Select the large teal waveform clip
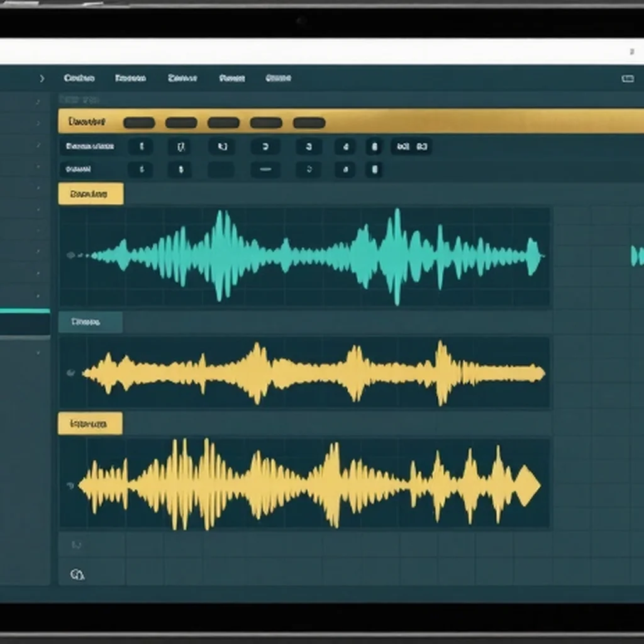Screen dimensions: 644x644 304,257
